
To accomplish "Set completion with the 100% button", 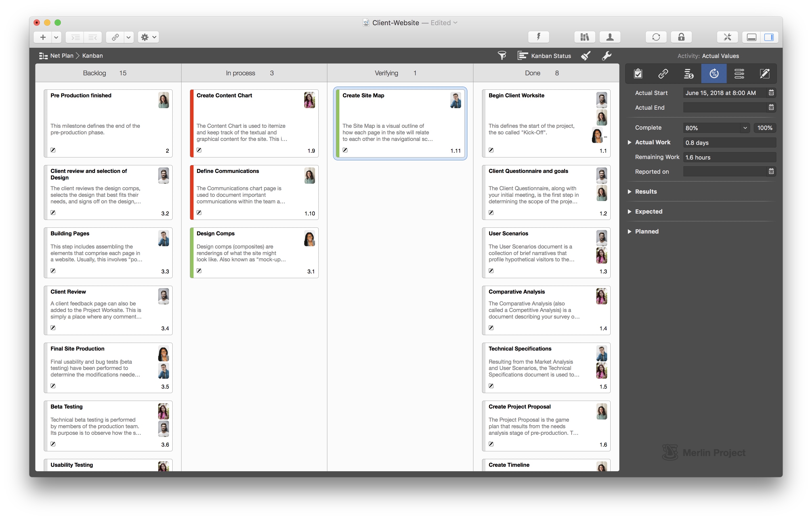I will [x=765, y=128].
